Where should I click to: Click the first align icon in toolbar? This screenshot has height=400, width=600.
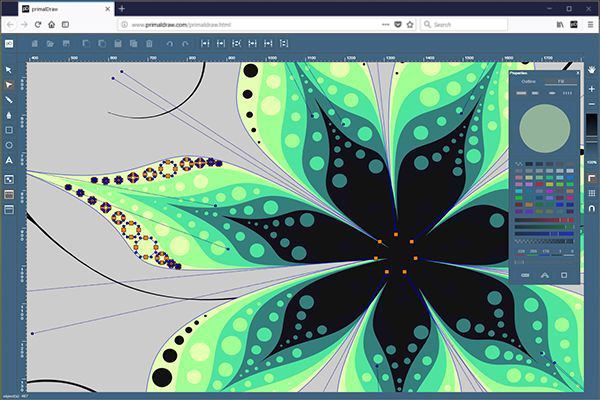tap(205, 44)
